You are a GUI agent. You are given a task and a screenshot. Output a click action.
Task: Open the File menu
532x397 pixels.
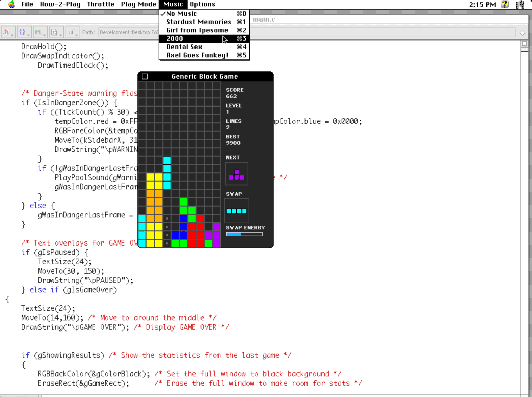(27, 4)
